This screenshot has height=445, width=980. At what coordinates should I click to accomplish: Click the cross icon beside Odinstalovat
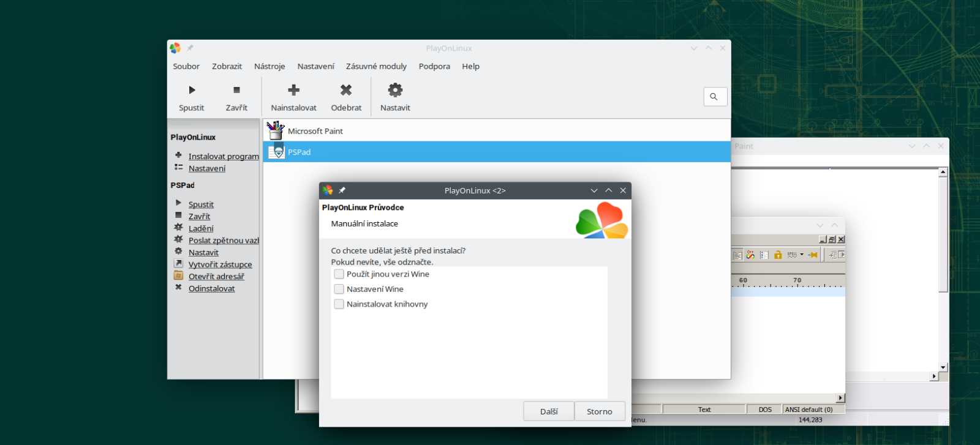tap(178, 287)
